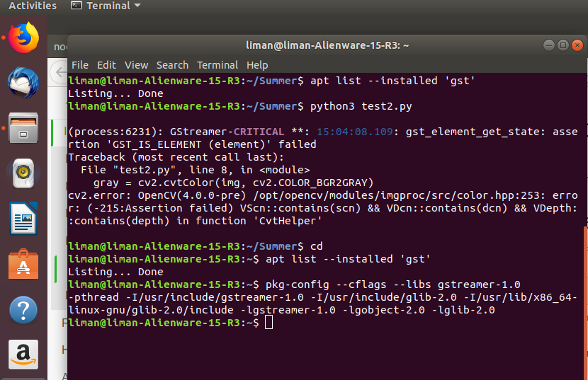Open the Help menu

pyautogui.click(x=257, y=65)
